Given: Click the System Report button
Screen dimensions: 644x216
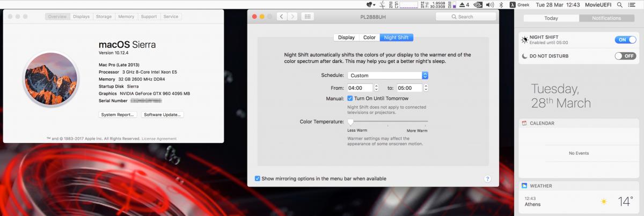Looking at the screenshot, I should tap(118, 114).
